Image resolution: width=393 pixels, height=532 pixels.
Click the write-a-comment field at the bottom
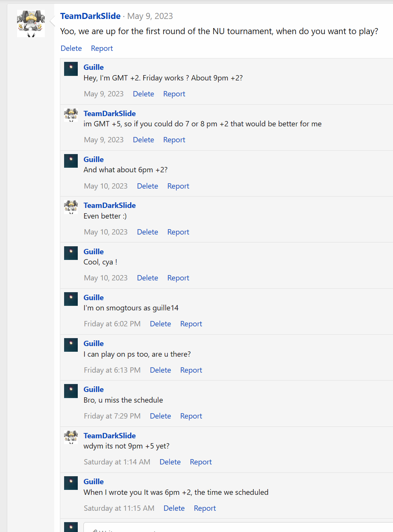238,527
